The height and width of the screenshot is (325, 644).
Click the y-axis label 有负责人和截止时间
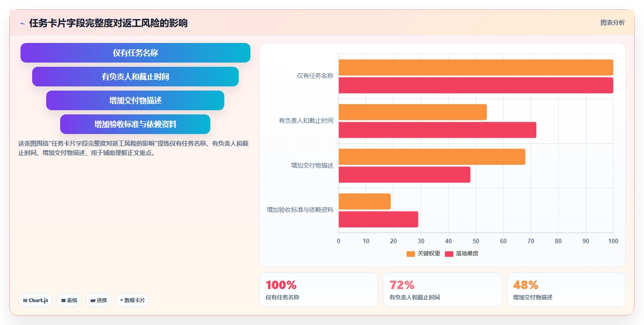[306, 120]
